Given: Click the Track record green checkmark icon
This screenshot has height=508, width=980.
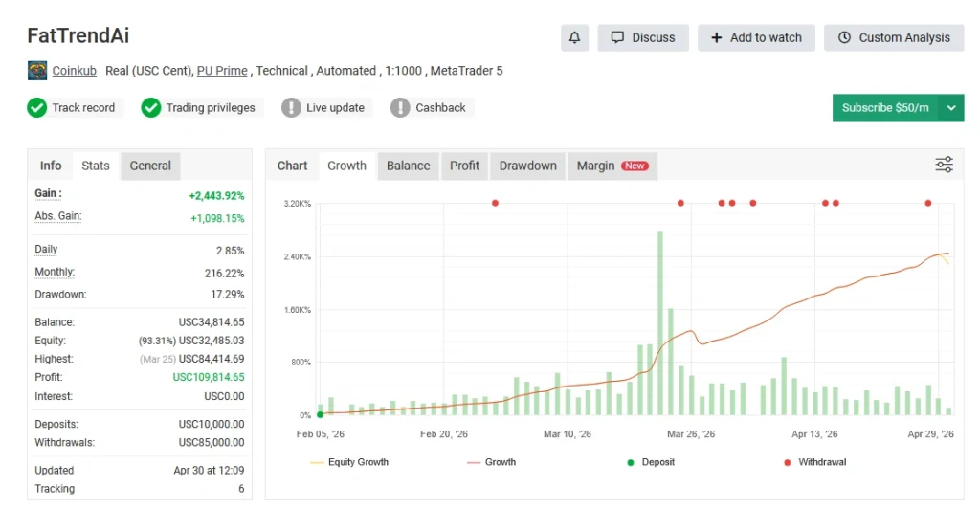Looking at the screenshot, I should point(37,107).
